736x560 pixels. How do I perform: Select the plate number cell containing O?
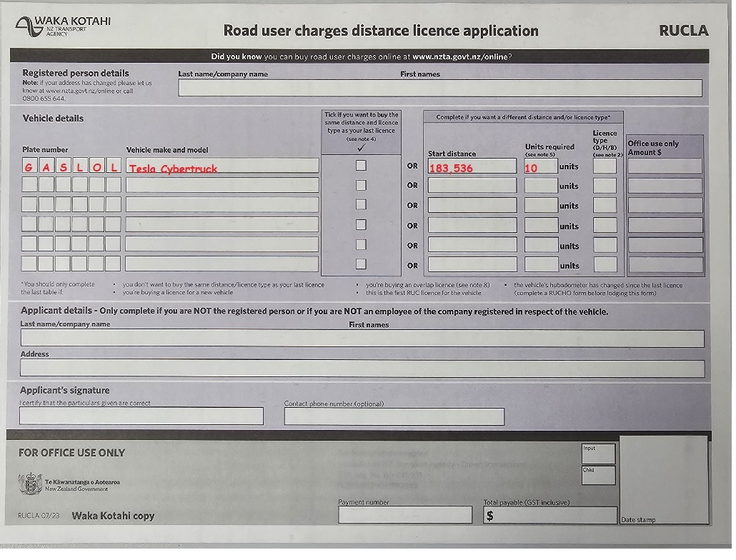point(96,166)
